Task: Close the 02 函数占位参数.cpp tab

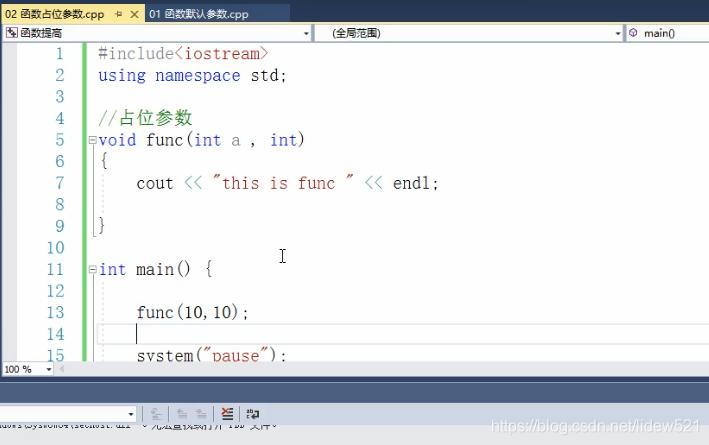Action: click(x=134, y=14)
